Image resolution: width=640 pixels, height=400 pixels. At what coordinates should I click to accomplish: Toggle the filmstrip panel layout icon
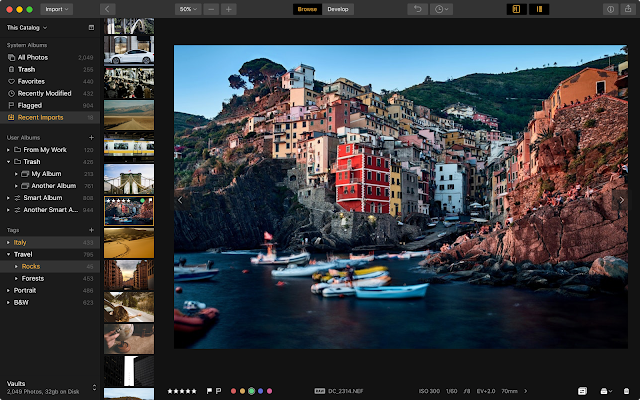tap(516, 9)
